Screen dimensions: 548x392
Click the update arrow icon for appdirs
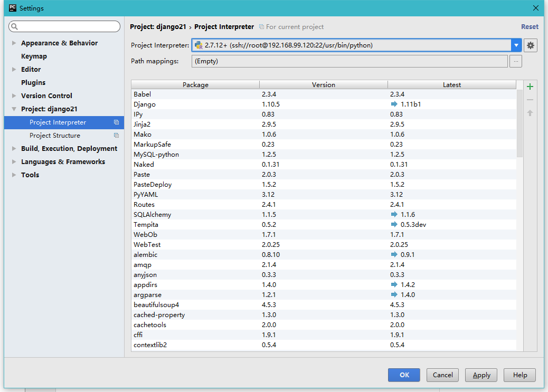point(394,284)
